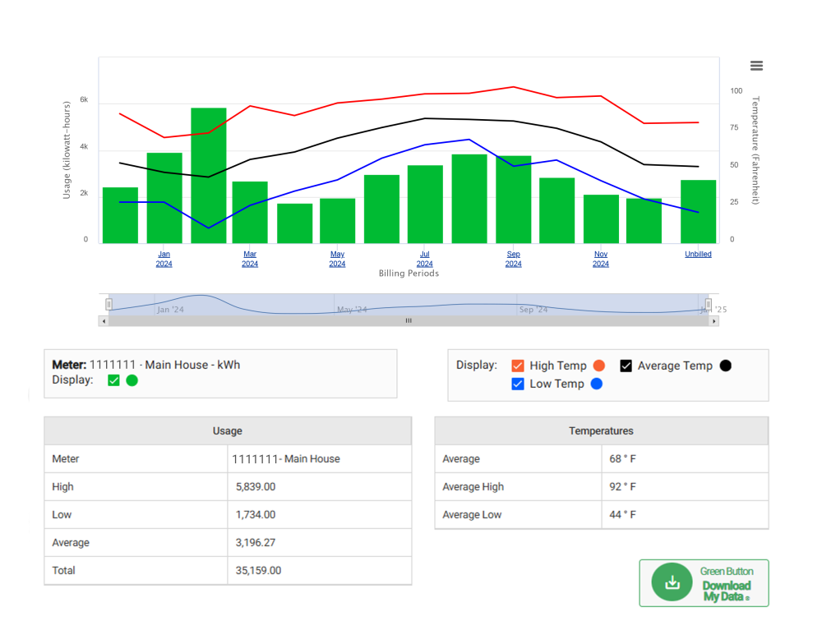Click the left range selector handle
The height and width of the screenshot is (644, 822).
[109, 304]
